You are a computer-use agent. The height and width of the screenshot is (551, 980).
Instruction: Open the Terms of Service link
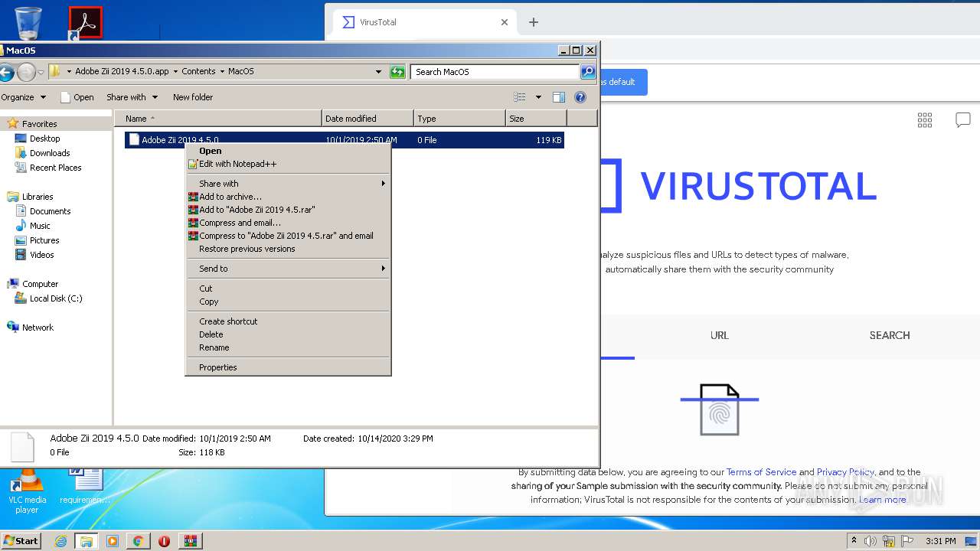click(761, 472)
